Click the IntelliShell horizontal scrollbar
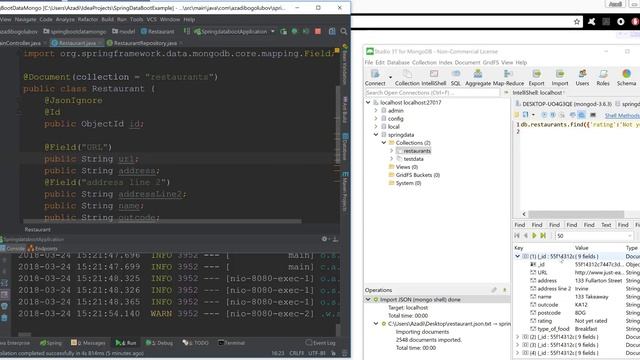This screenshot has width=640, height=360. [x=576, y=214]
